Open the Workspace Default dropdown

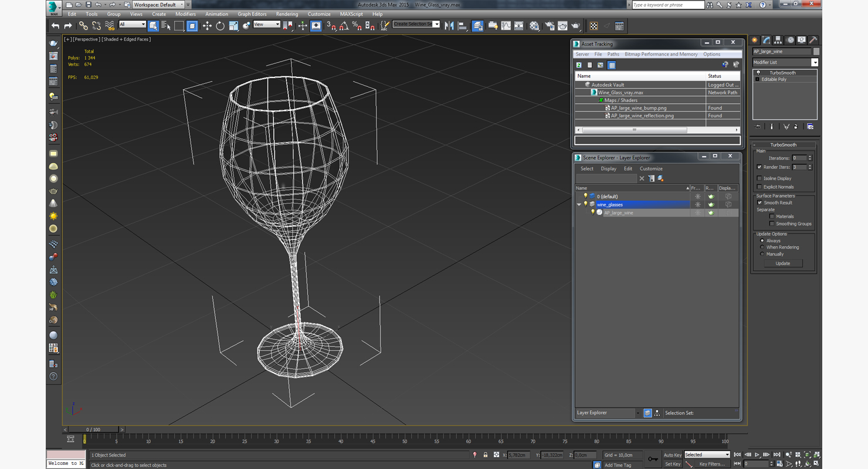click(x=158, y=5)
